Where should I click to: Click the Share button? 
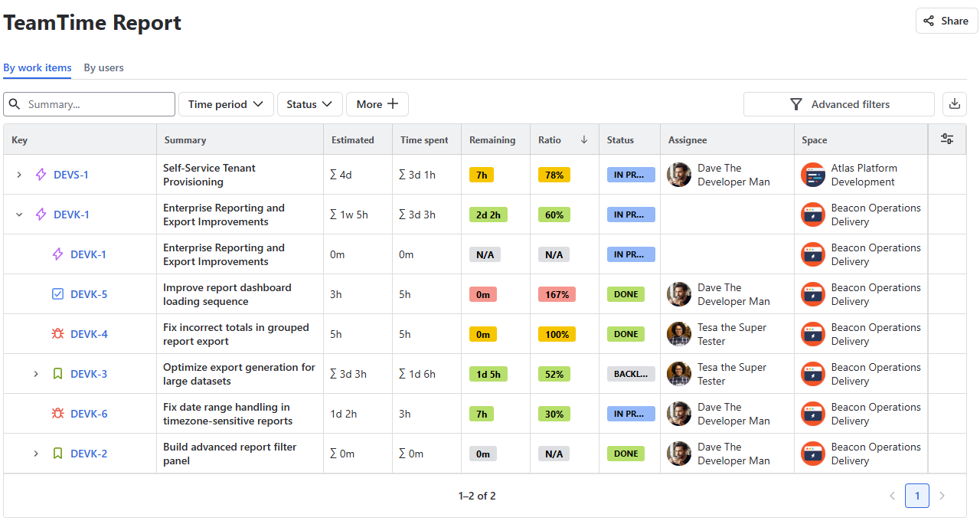click(x=946, y=21)
